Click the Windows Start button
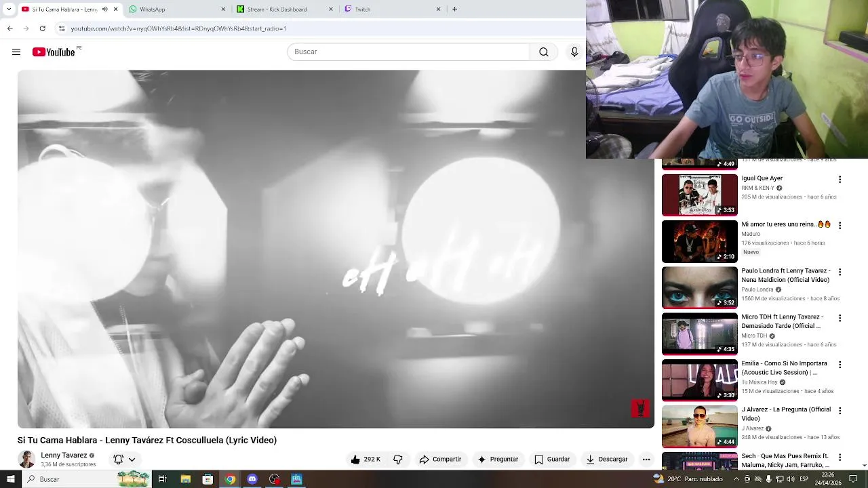 coord(11,479)
